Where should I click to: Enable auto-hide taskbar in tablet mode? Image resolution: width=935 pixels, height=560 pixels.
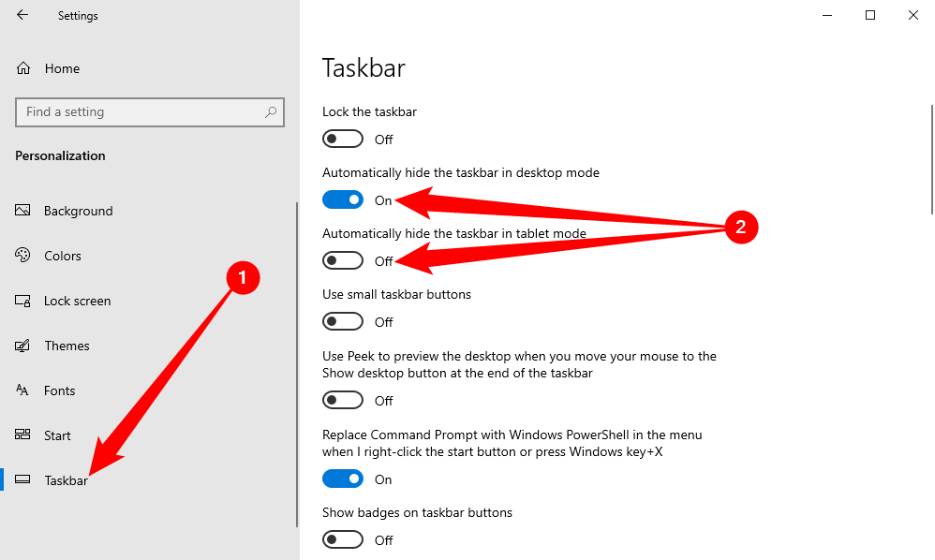(x=343, y=260)
